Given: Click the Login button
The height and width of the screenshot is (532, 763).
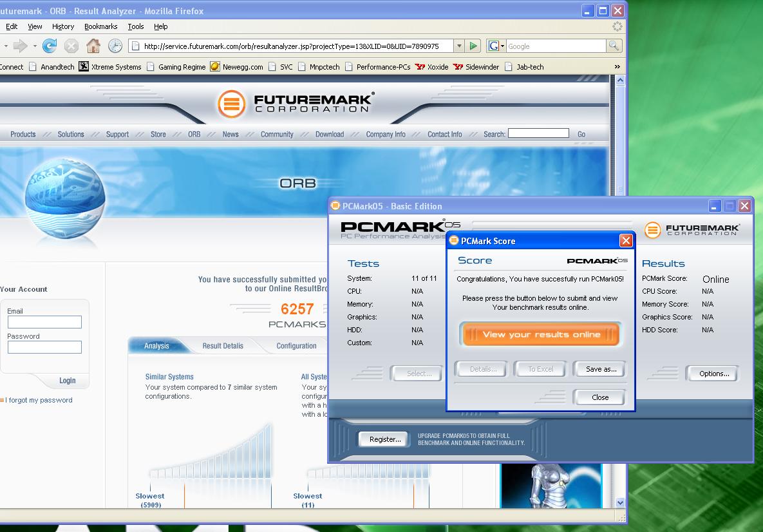Looking at the screenshot, I should [67, 381].
